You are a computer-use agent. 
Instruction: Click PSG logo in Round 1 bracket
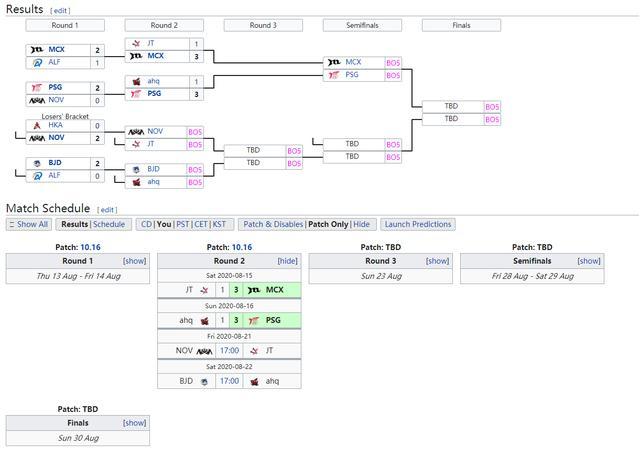pos(37,87)
